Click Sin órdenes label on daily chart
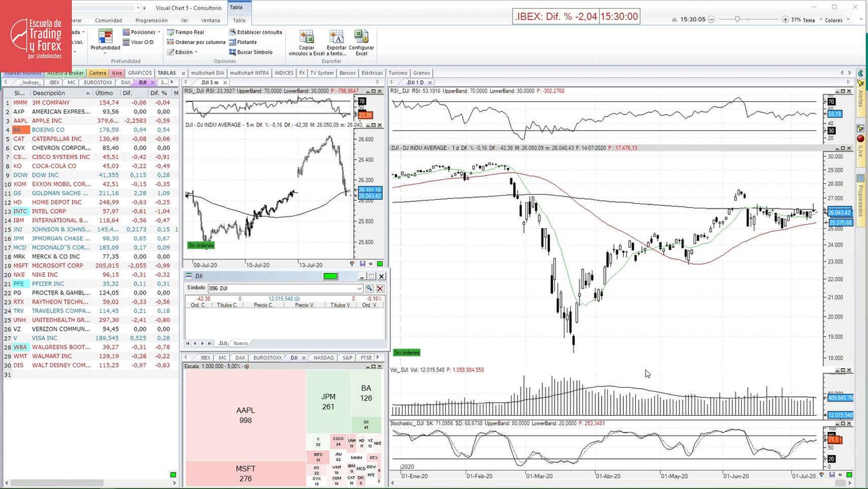The height and width of the screenshot is (489, 868). pos(407,352)
